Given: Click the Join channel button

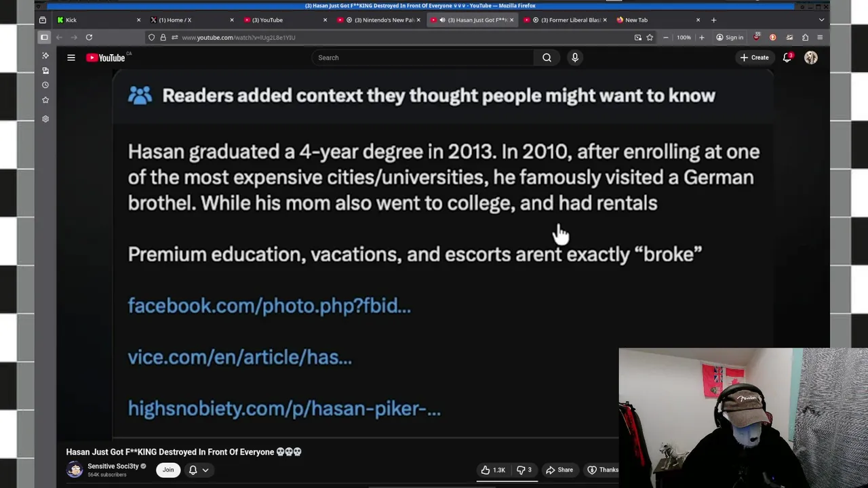Looking at the screenshot, I should point(168,470).
